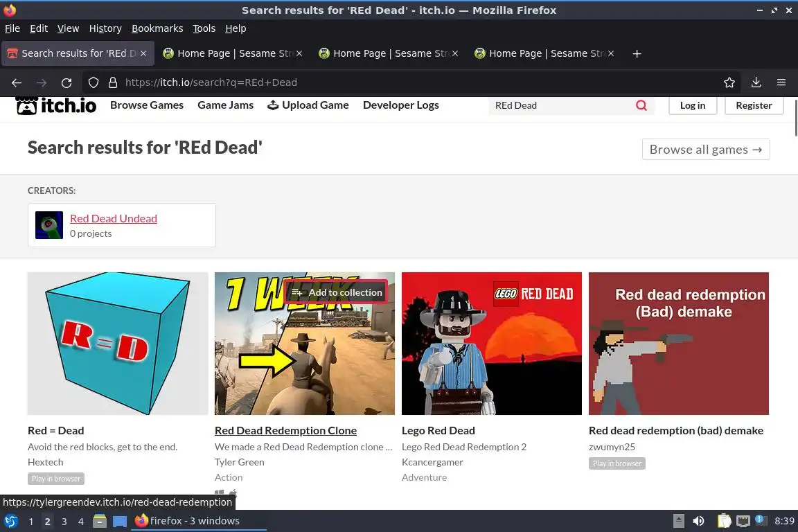Click Browse all games button

click(x=706, y=150)
